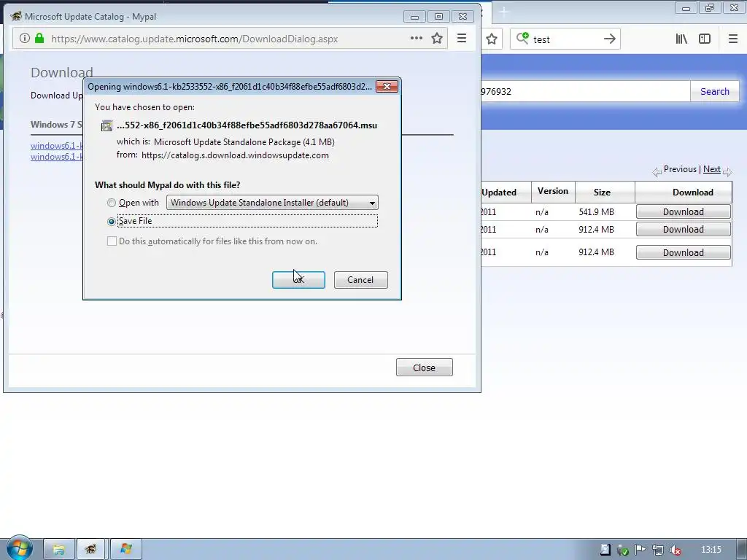Screen dimensions: 747x560
Task: Click the green padlock security icon
Action: coord(39,38)
